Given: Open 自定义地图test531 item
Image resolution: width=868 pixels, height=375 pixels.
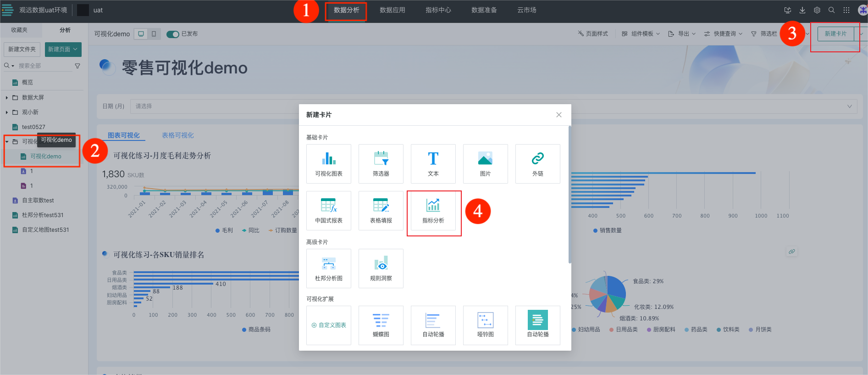Looking at the screenshot, I should [x=45, y=230].
